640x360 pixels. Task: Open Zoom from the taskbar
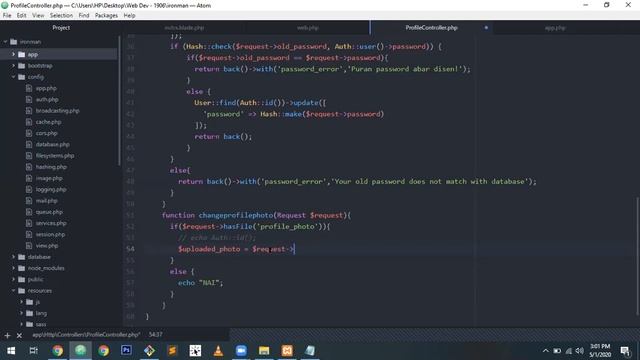(241, 350)
